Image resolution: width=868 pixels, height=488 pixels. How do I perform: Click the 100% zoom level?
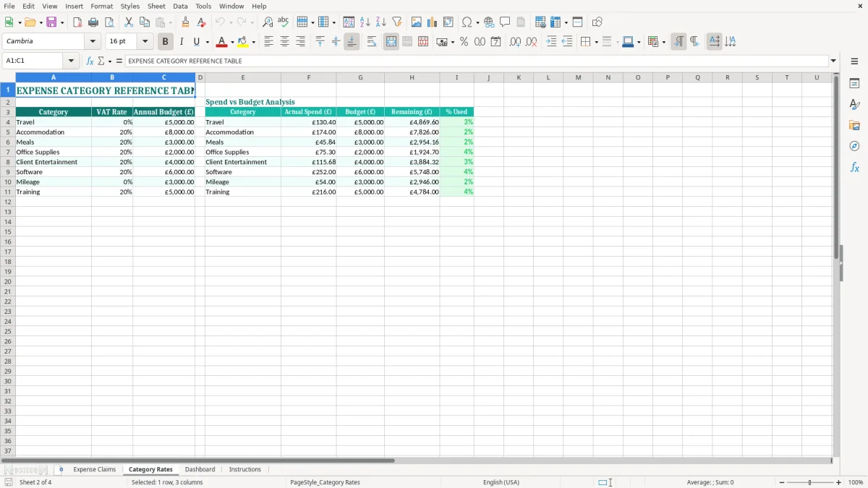[856, 482]
